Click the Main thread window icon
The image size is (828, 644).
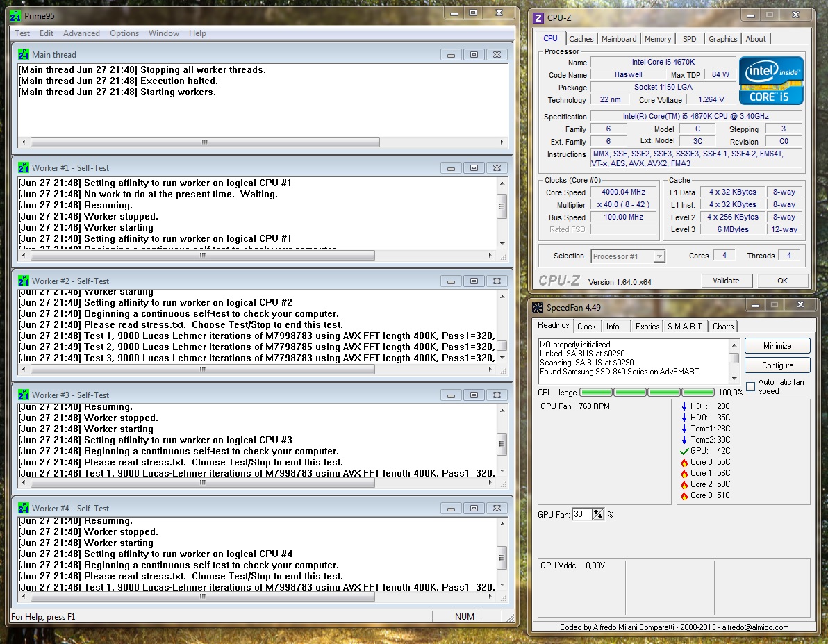[x=23, y=54]
